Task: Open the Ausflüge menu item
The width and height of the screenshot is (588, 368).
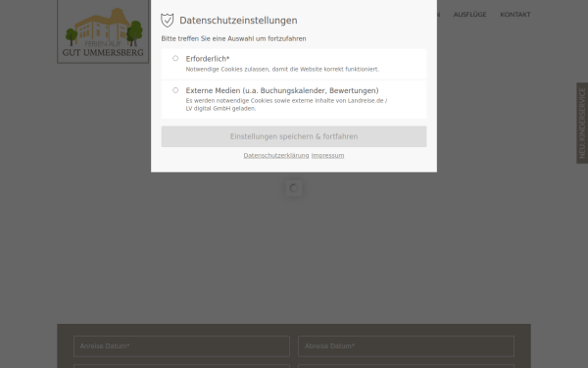Action: (x=469, y=15)
